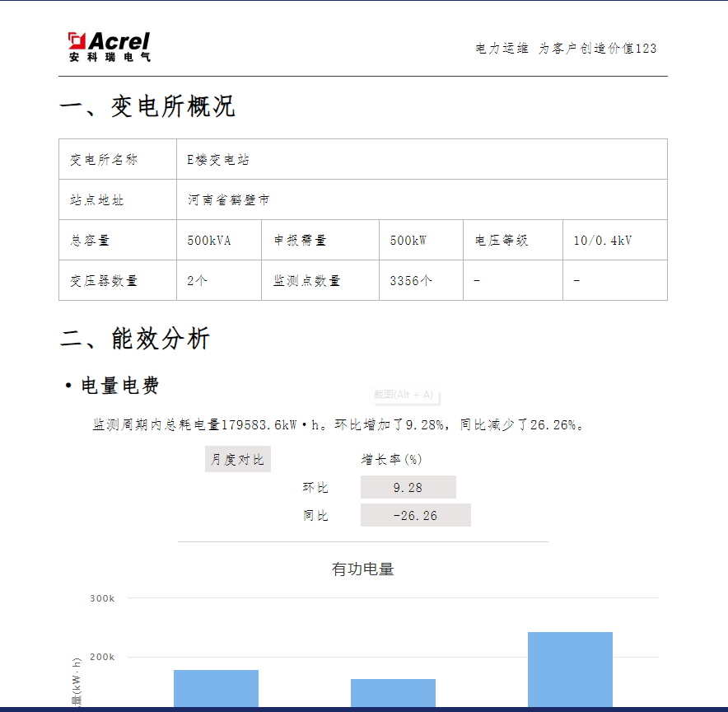The height and width of the screenshot is (712, 728).
Task: Click the 有功电量 chart title
Action: coord(362,569)
